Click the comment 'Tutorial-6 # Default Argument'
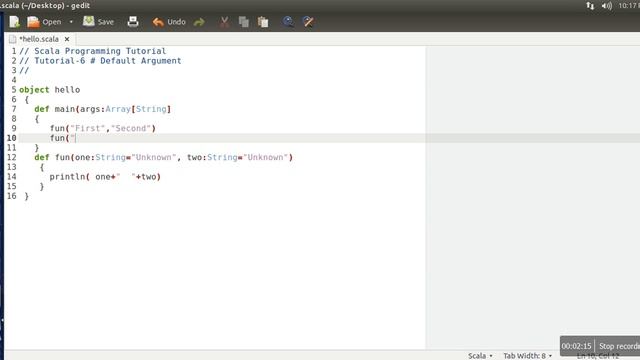The width and height of the screenshot is (640, 360). (108, 61)
